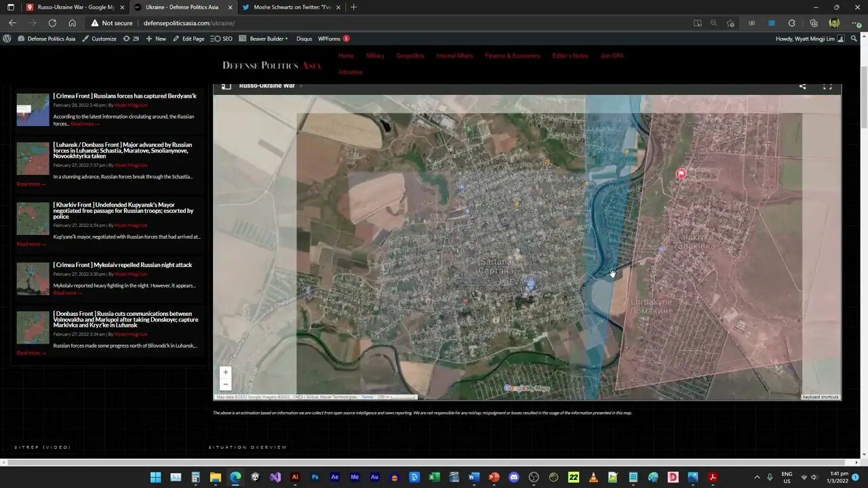Open the browser zoom indicator in the address bar

(713, 23)
